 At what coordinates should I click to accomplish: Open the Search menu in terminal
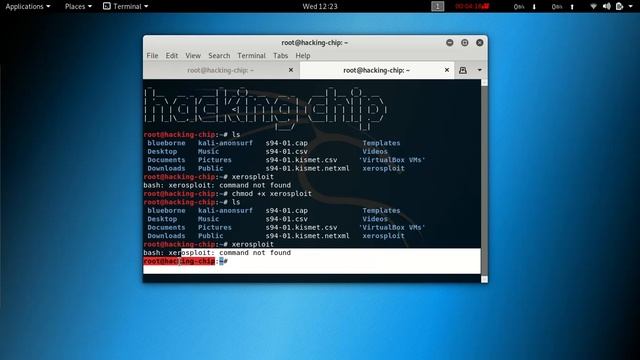pos(219,56)
